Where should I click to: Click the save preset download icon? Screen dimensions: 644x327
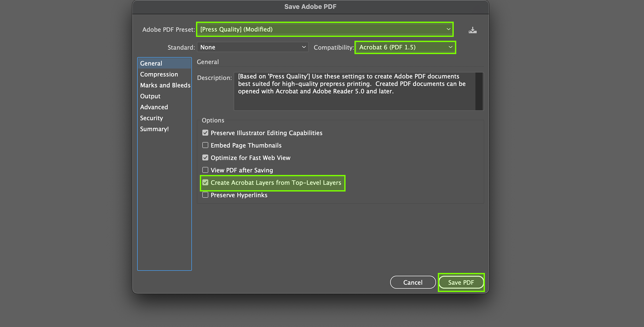(472, 30)
